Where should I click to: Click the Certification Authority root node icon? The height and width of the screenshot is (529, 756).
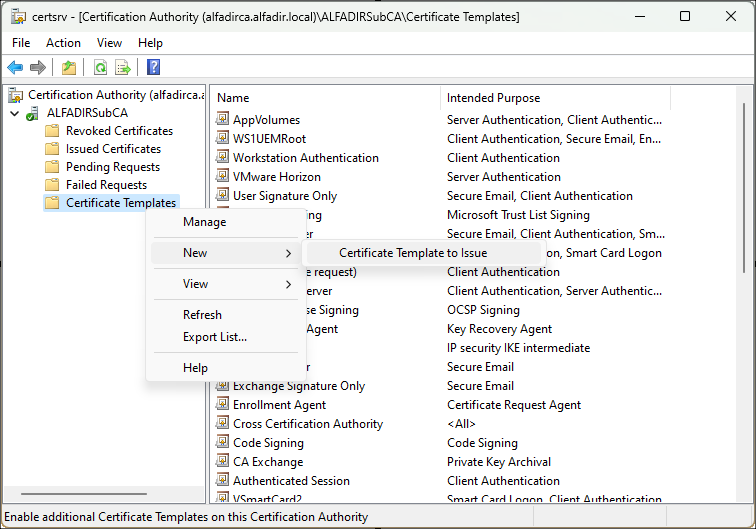(15, 95)
